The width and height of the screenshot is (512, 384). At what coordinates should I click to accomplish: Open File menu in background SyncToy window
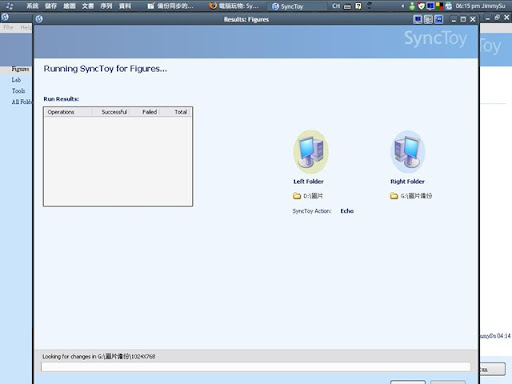tap(8, 27)
